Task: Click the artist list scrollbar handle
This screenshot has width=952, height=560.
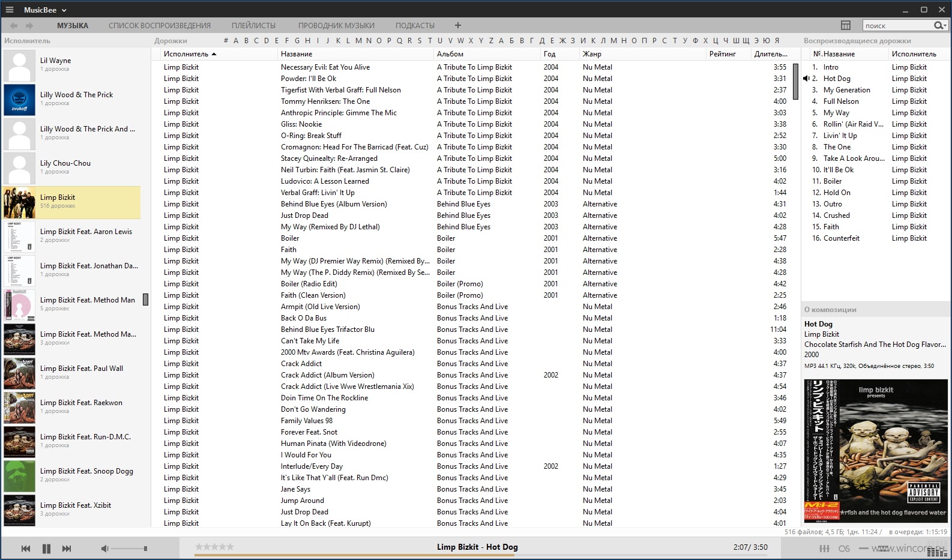Action: 145,300
